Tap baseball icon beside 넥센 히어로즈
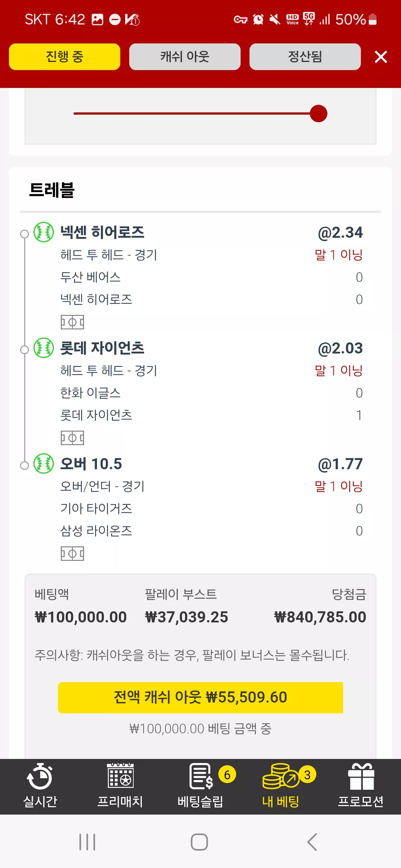The width and height of the screenshot is (401, 868). [x=44, y=232]
